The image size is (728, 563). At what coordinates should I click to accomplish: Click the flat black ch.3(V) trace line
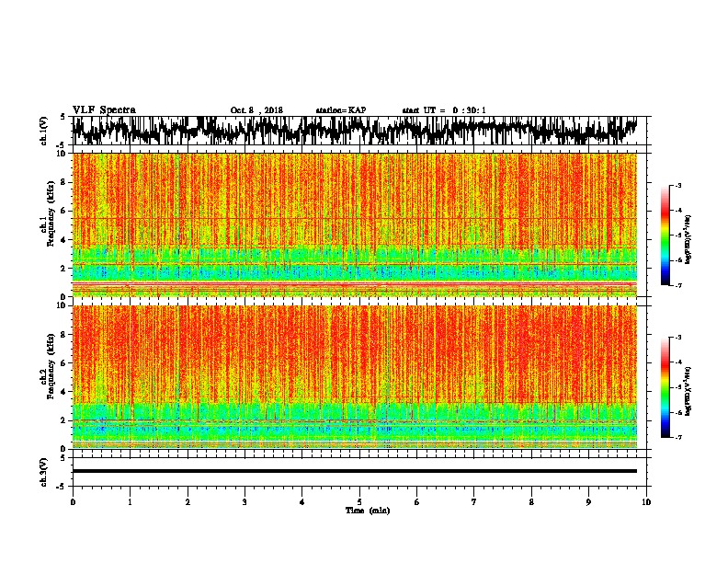(354, 471)
